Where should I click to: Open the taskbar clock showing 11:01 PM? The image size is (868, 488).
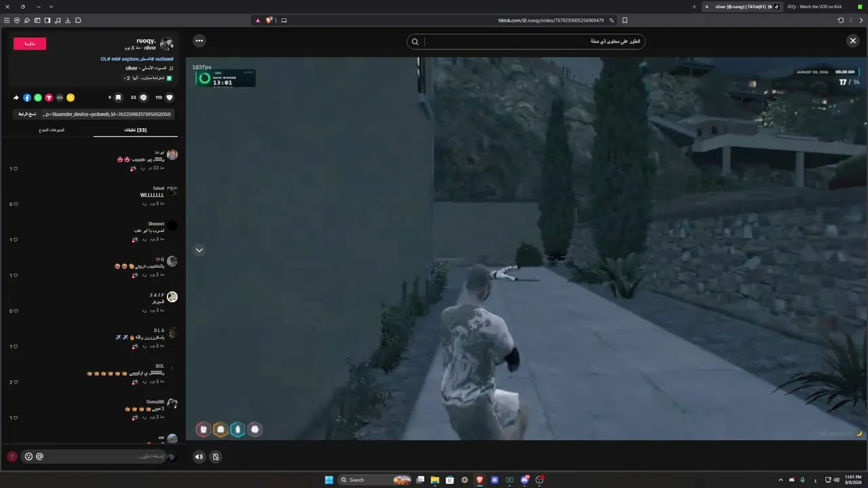point(853,480)
